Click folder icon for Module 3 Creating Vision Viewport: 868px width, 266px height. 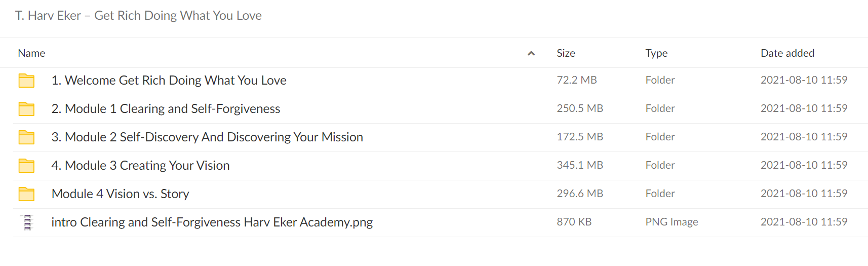click(x=26, y=166)
